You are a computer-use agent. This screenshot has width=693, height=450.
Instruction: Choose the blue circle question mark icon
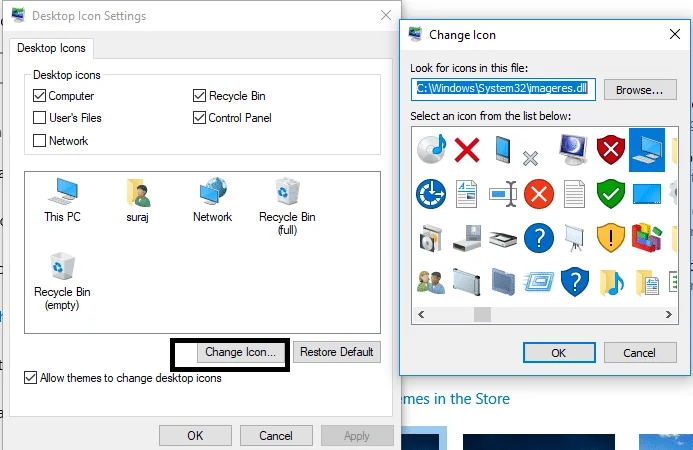[539, 238]
